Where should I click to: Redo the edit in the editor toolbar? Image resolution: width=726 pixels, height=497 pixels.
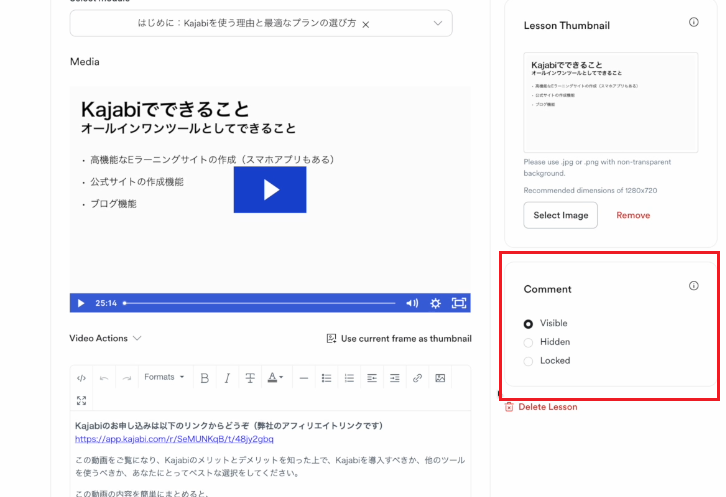127,378
